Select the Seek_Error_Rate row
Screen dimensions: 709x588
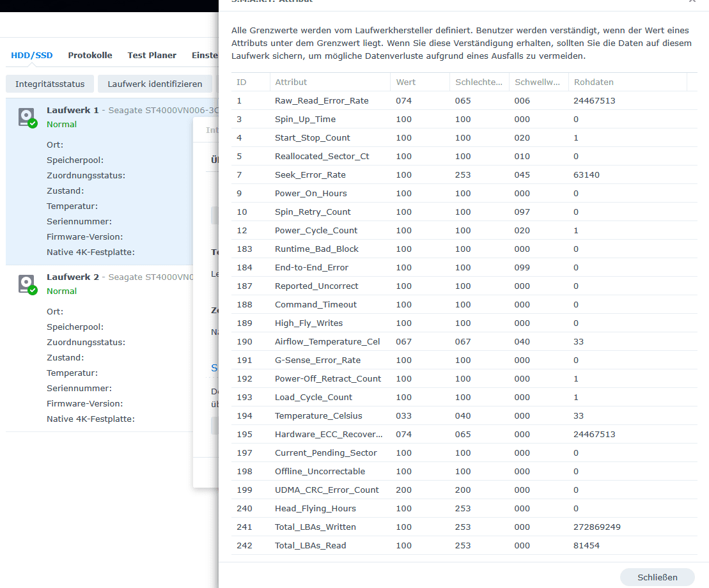[464, 174]
